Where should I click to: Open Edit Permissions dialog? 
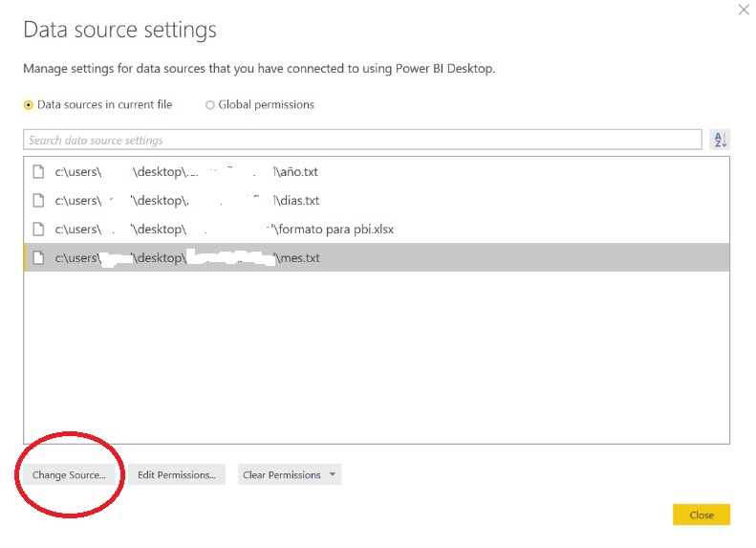(x=177, y=474)
